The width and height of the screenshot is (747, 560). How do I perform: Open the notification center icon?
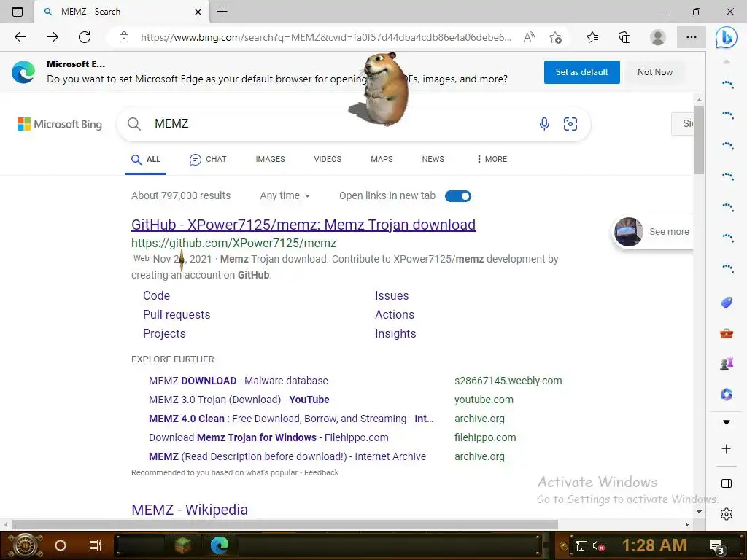pos(716,546)
